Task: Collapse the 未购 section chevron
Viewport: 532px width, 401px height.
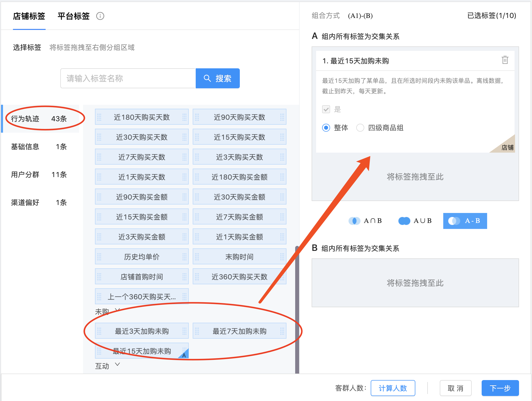Action: pyautogui.click(x=117, y=310)
